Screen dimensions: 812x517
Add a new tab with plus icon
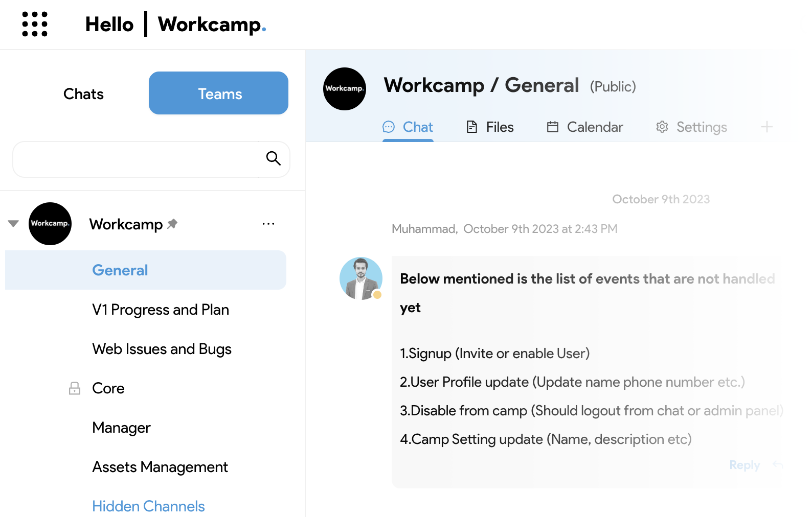tap(766, 127)
